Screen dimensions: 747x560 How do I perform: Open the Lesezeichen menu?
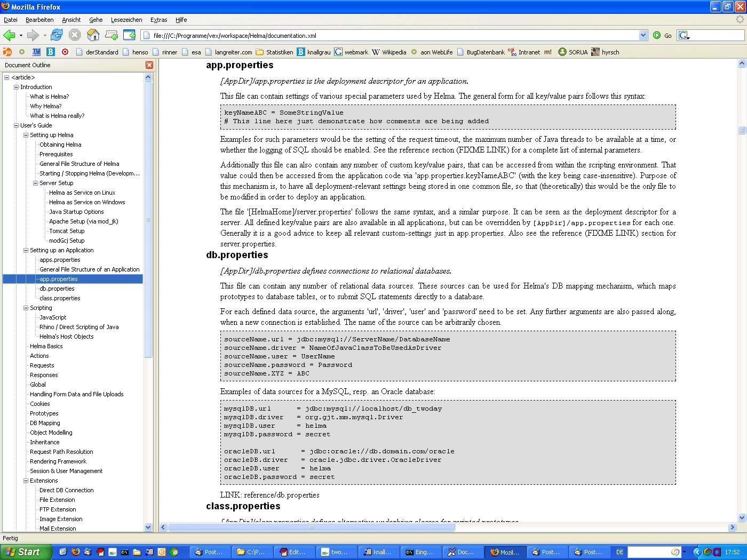pyautogui.click(x=126, y=20)
